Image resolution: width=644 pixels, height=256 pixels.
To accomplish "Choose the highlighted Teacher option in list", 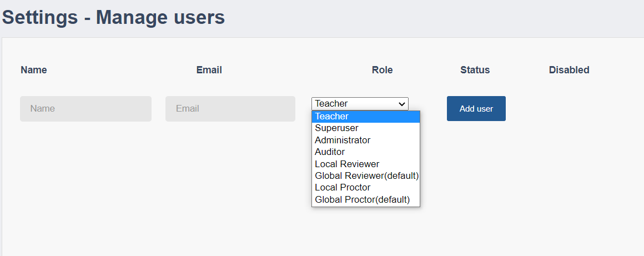I will click(365, 117).
